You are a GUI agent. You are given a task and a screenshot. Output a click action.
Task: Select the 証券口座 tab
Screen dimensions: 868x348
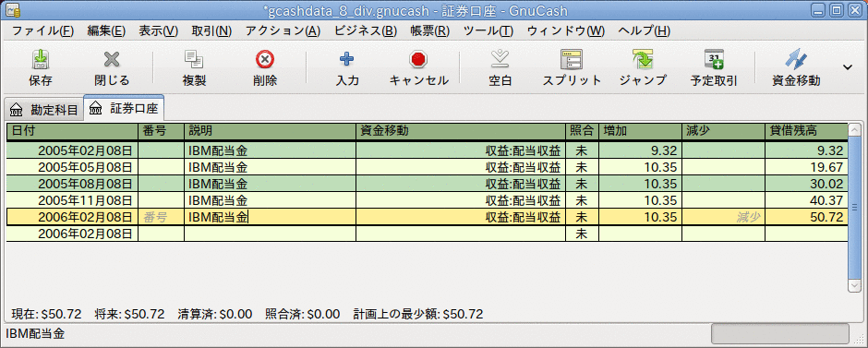[x=124, y=108]
